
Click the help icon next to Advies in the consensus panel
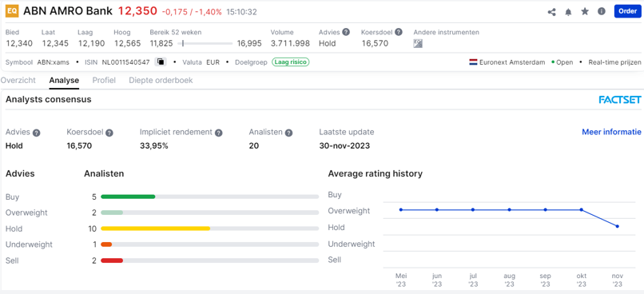click(x=37, y=133)
